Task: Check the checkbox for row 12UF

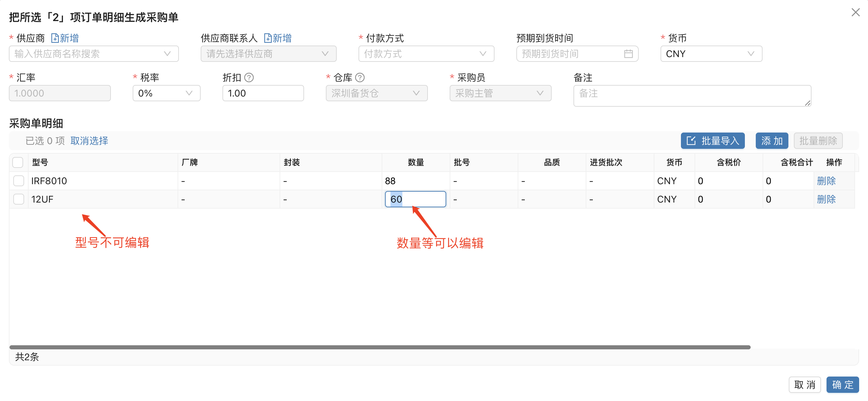Action: pyautogui.click(x=18, y=199)
